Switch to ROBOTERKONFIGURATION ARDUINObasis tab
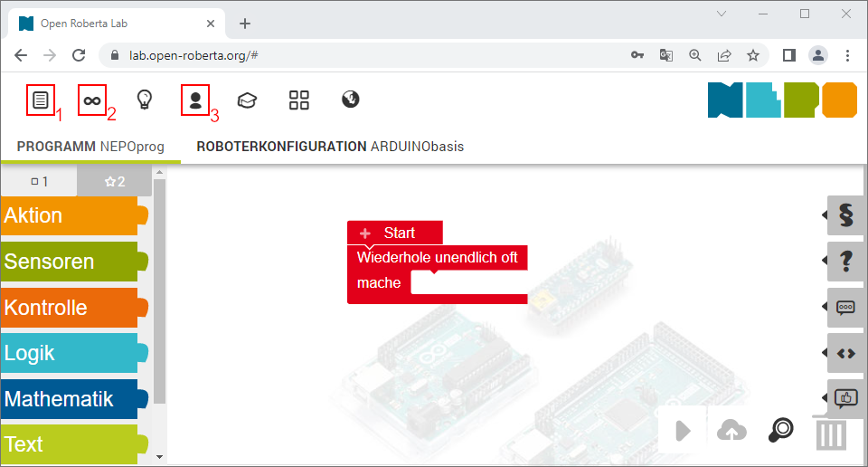This screenshot has height=467, width=868. tap(330, 147)
